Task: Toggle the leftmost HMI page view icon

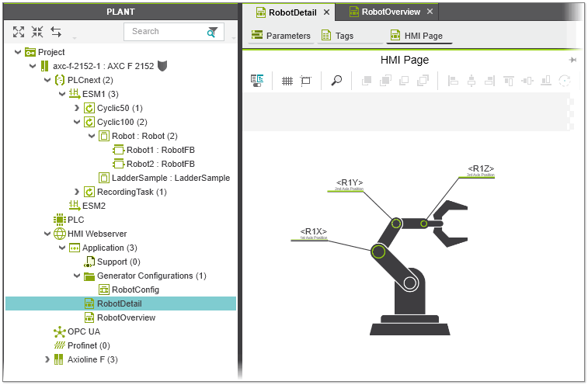Action: [258, 80]
